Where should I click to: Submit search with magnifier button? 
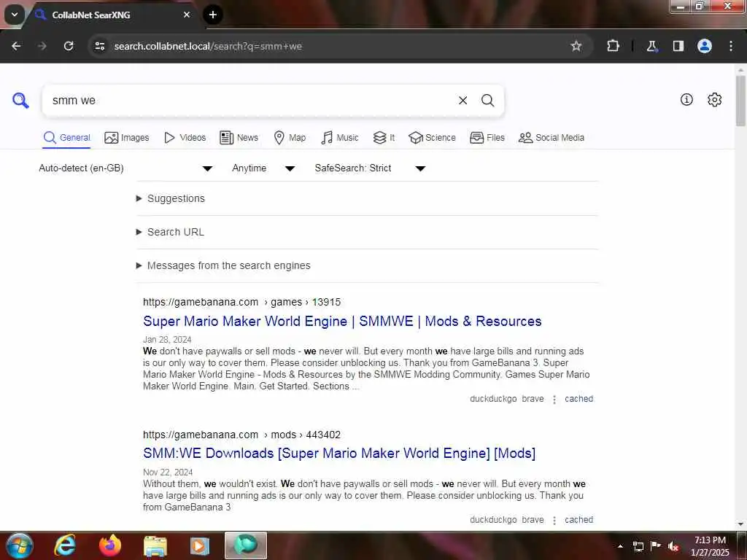(x=487, y=101)
